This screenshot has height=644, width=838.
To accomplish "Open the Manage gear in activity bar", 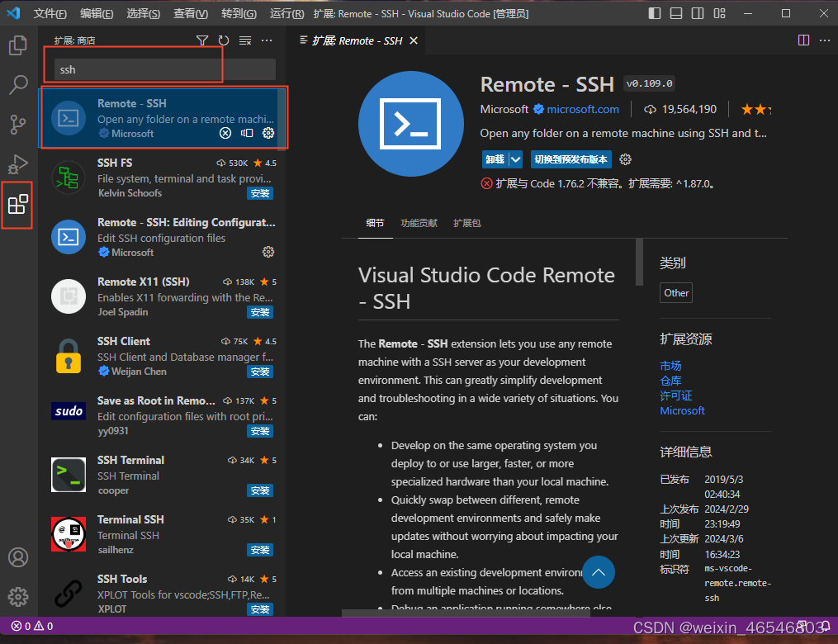I will 18,596.
